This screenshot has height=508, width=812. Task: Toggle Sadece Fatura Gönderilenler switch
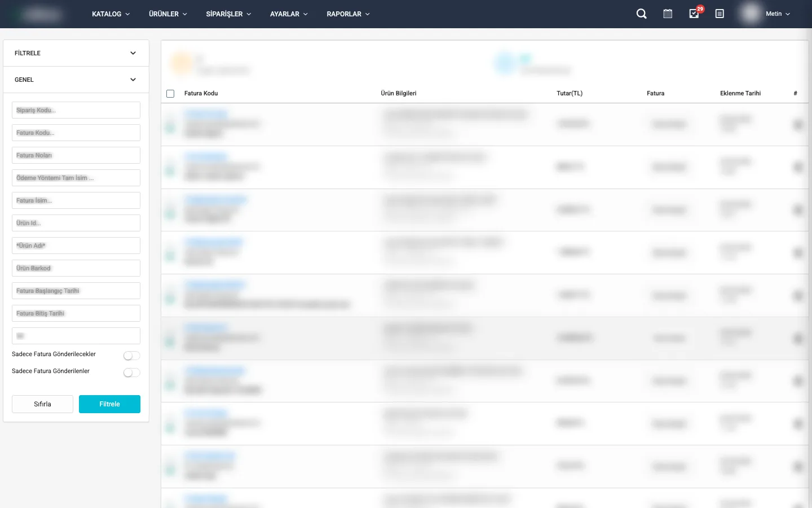131,373
